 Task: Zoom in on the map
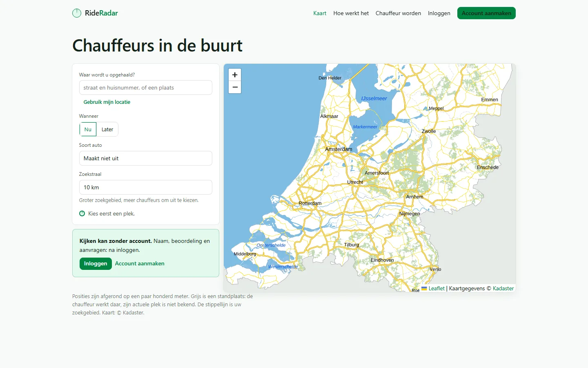coord(235,75)
